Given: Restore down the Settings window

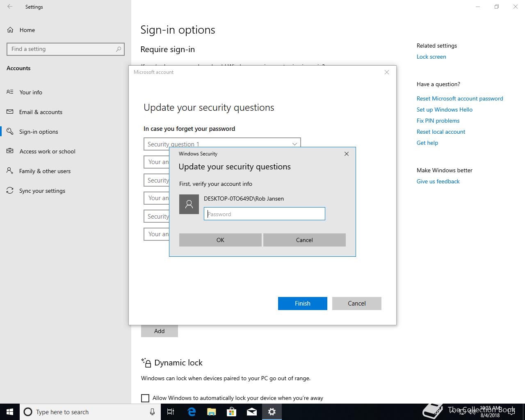Looking at the screenshot, I should (x=497, y=7).
